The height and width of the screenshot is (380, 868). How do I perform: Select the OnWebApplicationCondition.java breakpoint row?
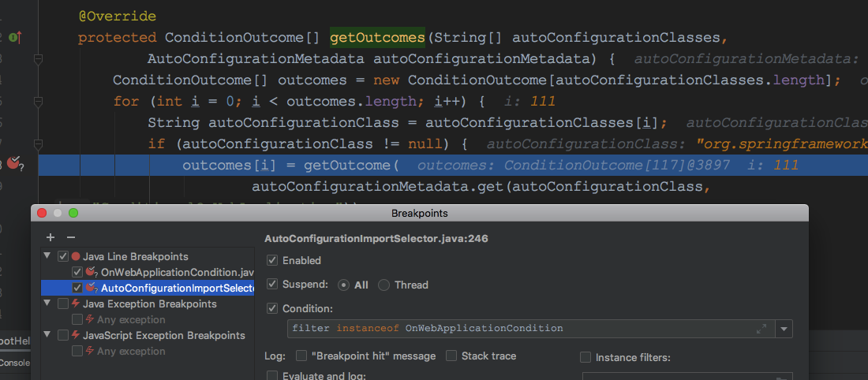pos(148,272)
